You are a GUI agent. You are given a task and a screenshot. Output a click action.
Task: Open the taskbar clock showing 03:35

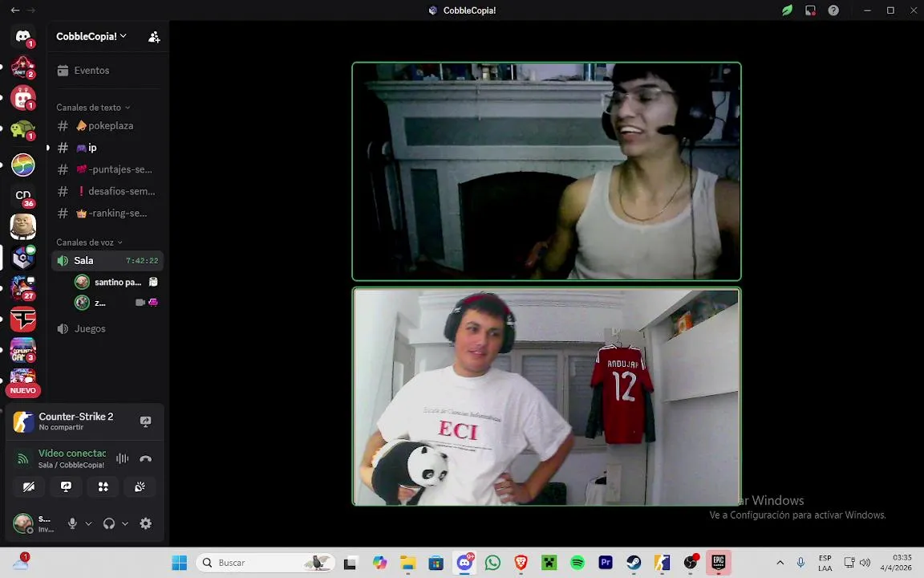(895, 563)
